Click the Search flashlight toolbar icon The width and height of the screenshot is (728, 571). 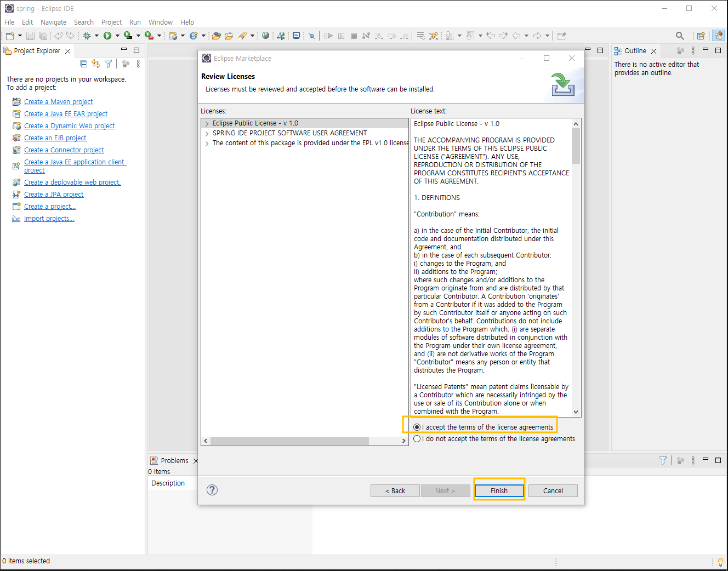coord(242,36)
